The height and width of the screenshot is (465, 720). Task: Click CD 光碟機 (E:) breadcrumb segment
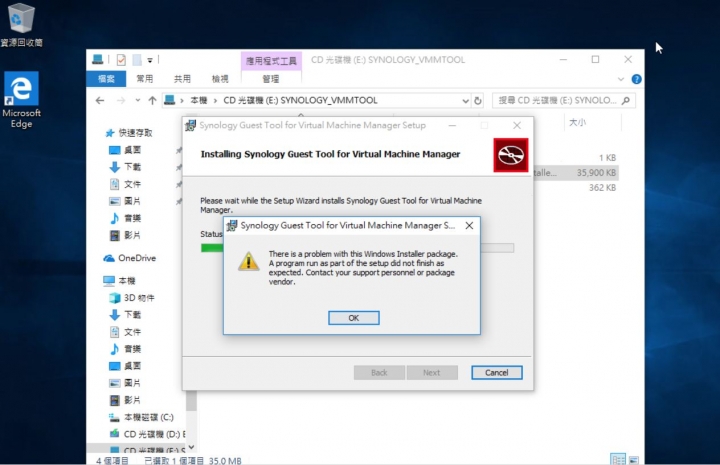point(300,100)
